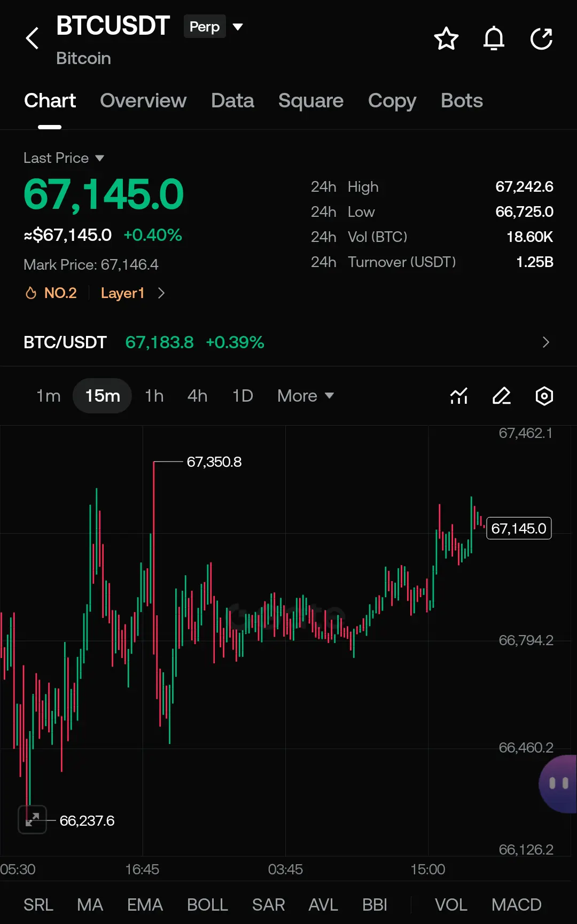Select the 4h timeframe
Screen dimensions: 577x924
pos(197,396)
